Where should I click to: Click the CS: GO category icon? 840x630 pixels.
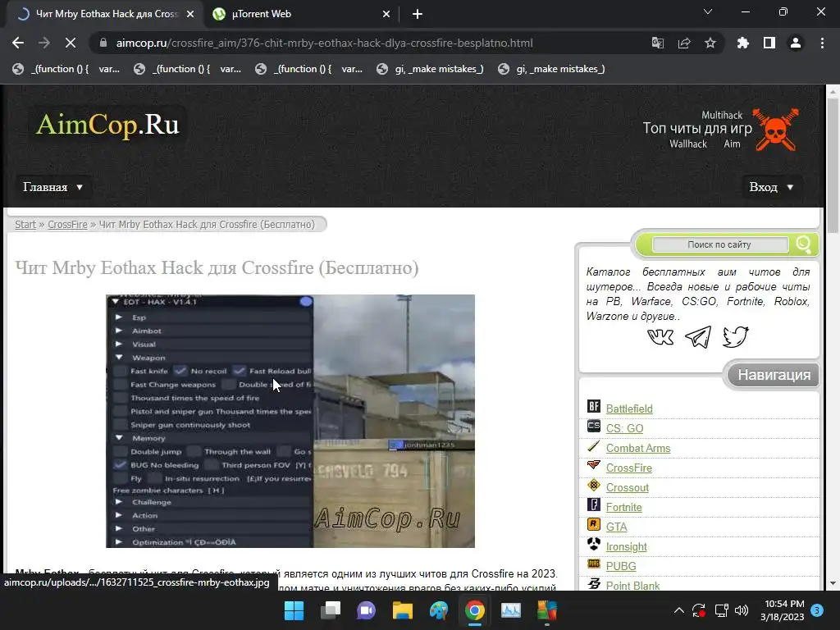coord(594,426)
